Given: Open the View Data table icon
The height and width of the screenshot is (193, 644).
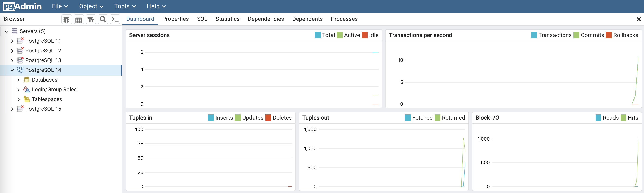Looking at the screenshot, I should (x=79, y=20).
